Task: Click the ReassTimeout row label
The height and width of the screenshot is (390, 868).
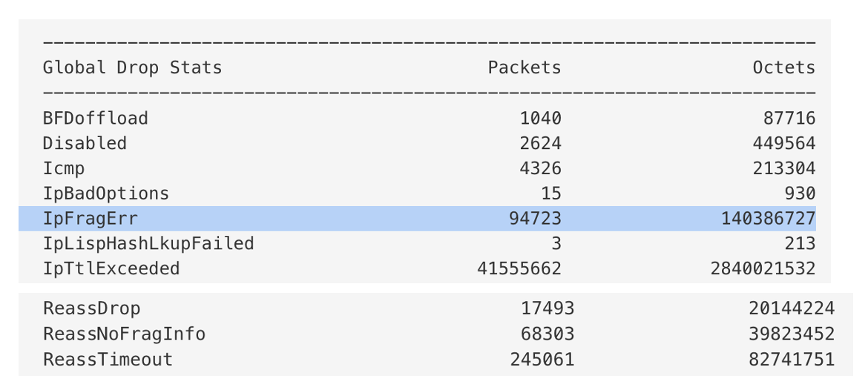Action: (x=108, y=359)
